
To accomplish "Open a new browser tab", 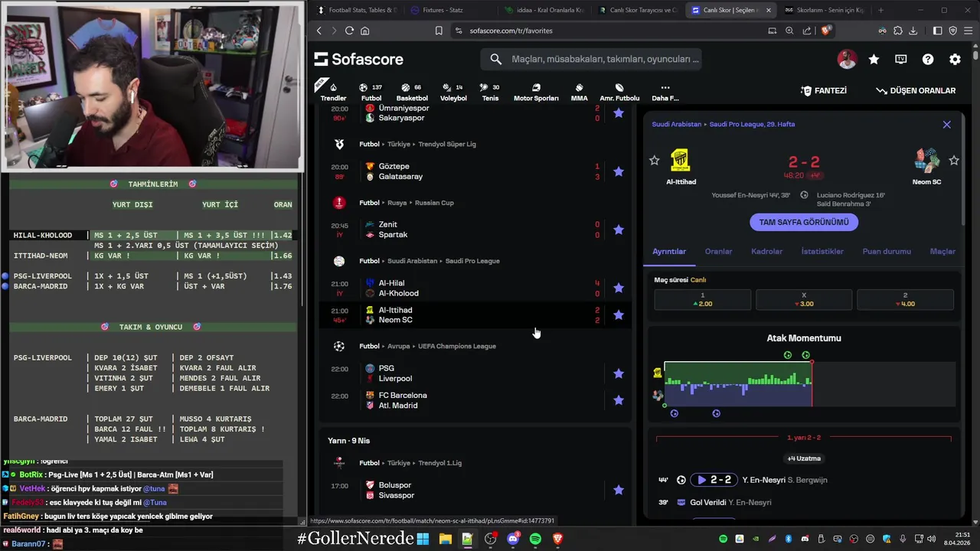I will [x=880, y=10].
